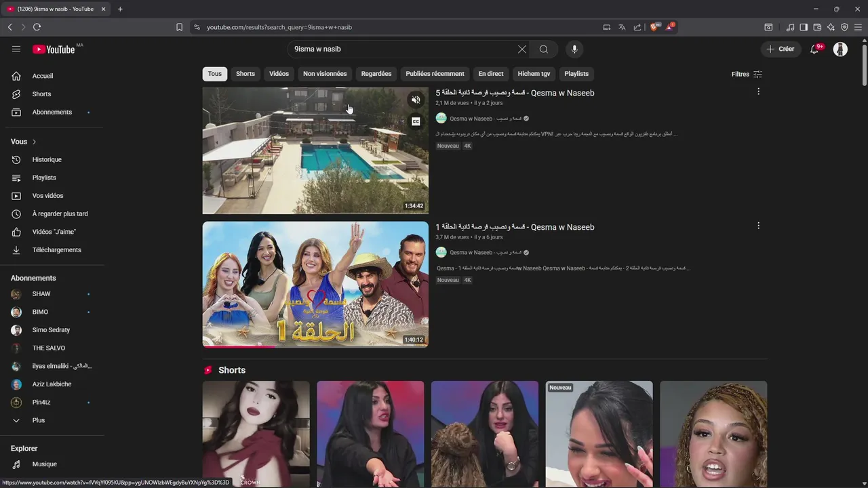Select the Publiées récemment chip
Screen dimensions: 868x488
click(x=435, y=74)
